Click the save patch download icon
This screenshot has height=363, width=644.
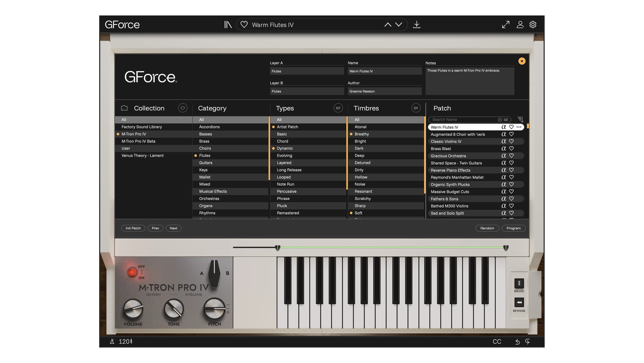[417, 25]
